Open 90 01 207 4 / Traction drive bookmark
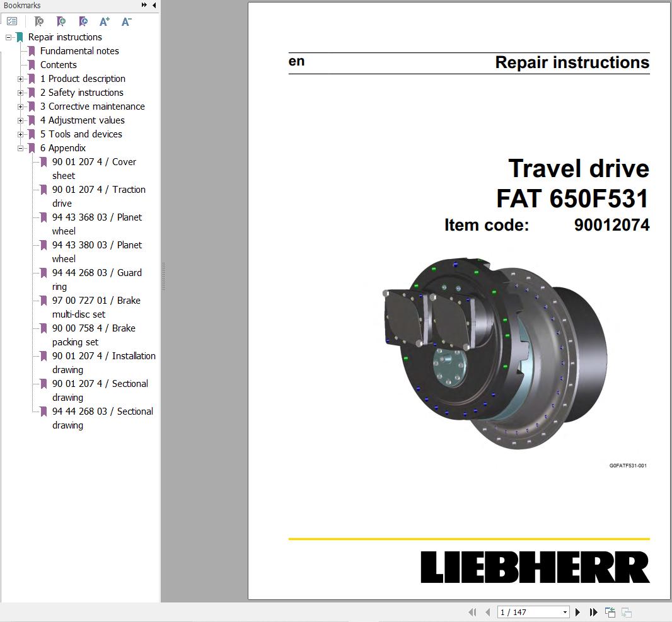This screenshot has width=672, height=622. pos(98,196)
